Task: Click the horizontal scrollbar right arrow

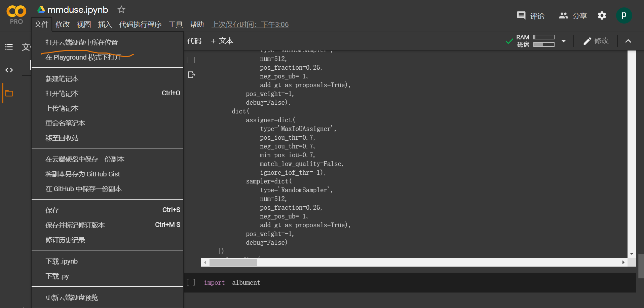Action: pyautogui.click(x=623, y=262)
